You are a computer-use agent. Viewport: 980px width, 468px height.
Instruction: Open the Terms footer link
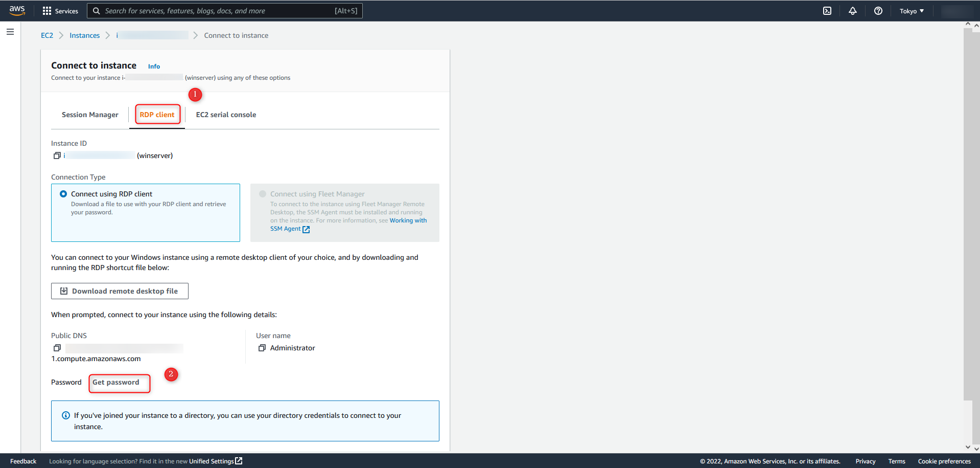(897, 461)
